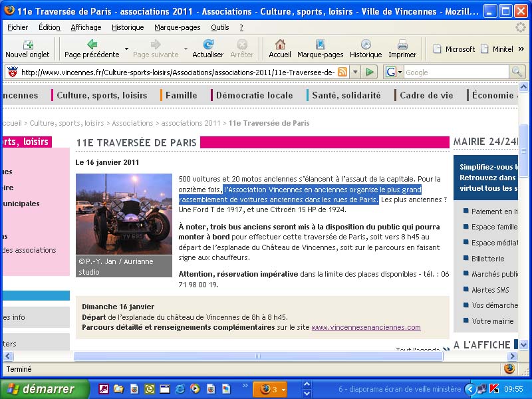532x399 pixels.
Task: Open the ? help menu
Action: coord(241,27)
